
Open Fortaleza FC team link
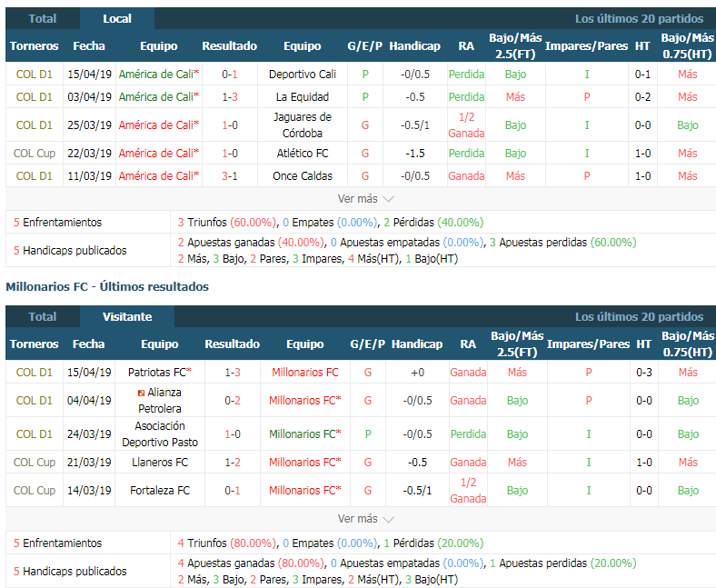click(x=159, y=490)
